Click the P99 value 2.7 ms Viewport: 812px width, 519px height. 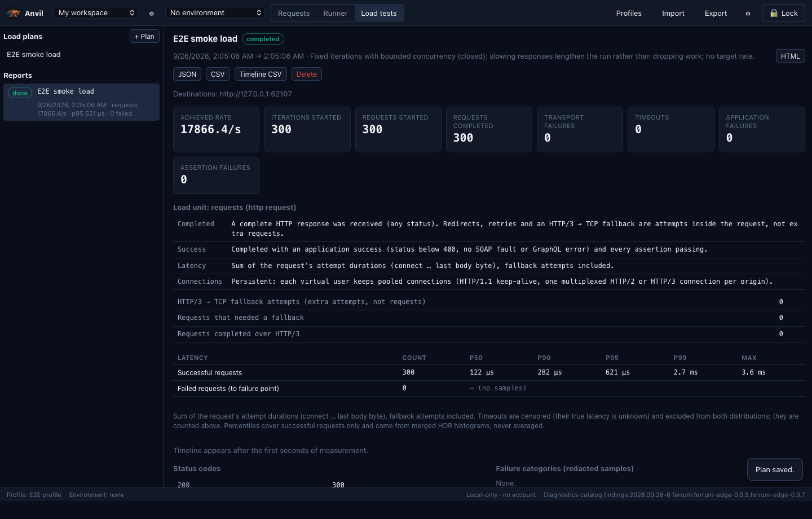pos(686,372)
